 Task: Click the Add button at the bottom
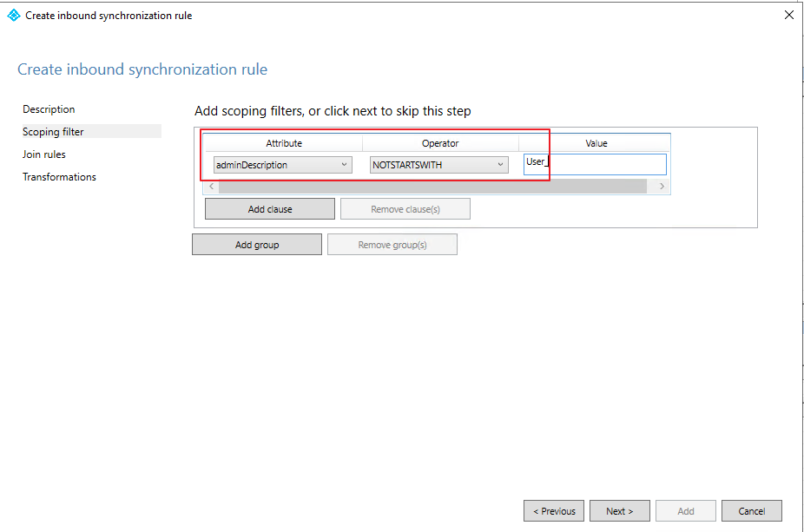coord(686,511)
